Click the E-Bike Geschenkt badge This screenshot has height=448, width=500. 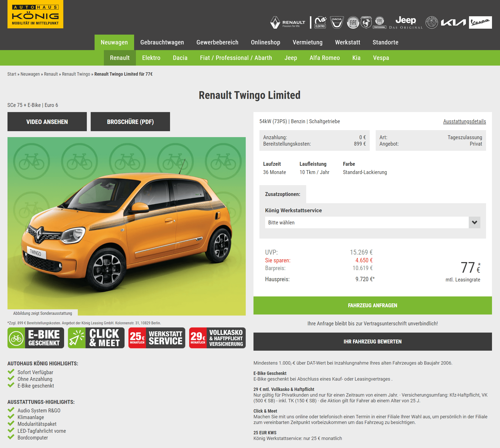36,338
